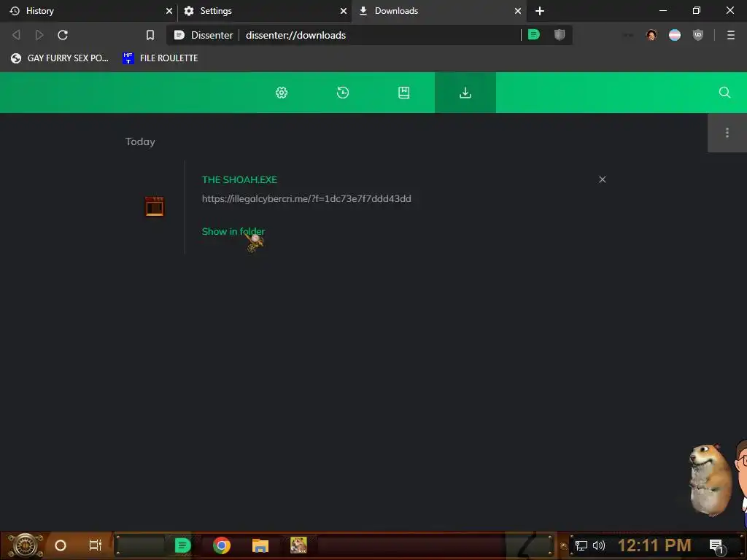The image size is (747, 560).
Task: Switch to the Settings tab
Action: (263, 10)
